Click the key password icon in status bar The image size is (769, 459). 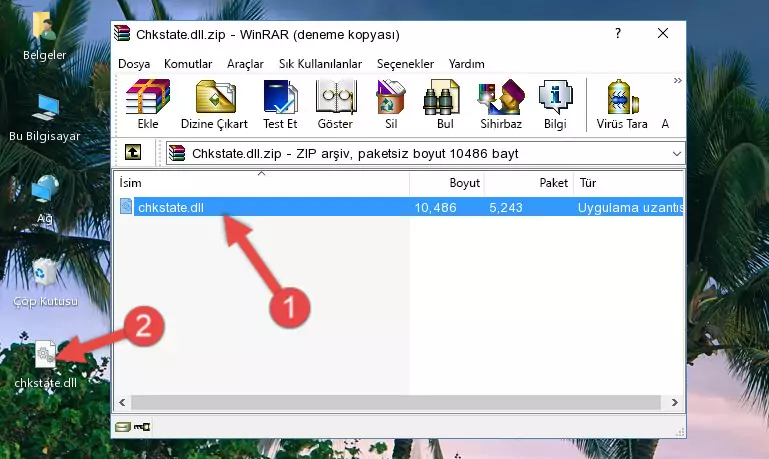[x=142, y=427]
